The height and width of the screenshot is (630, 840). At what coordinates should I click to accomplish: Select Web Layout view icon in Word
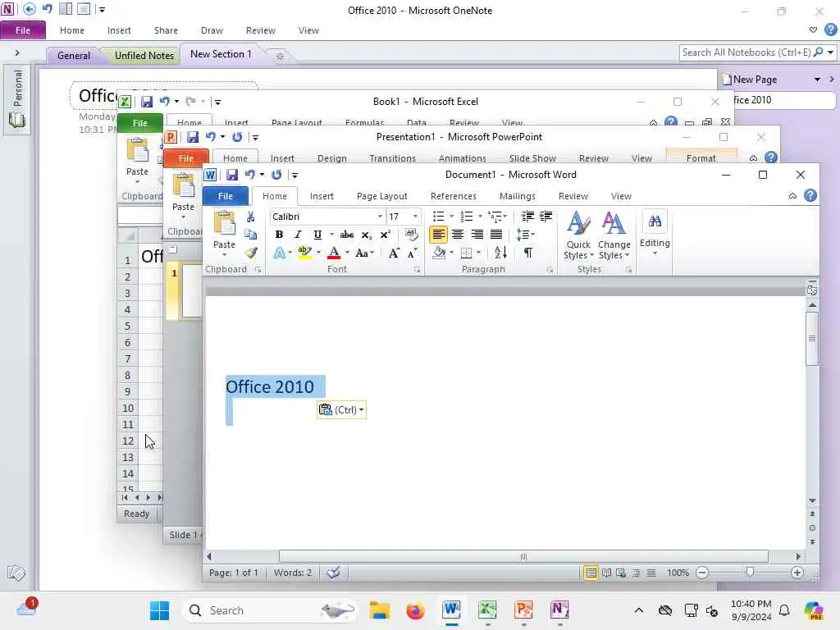click(621, 573)
